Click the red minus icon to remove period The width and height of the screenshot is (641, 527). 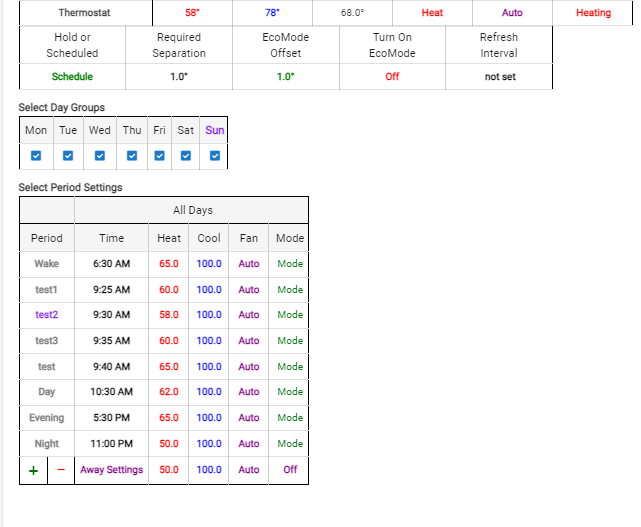pos(61,470)
